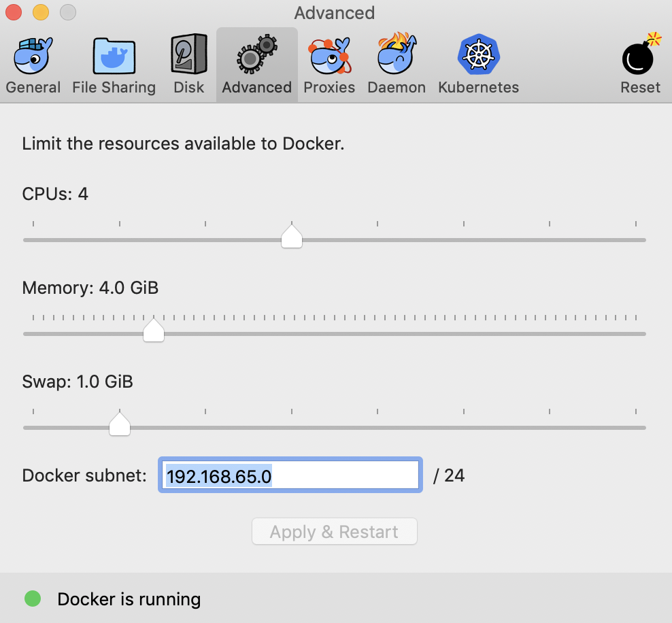Click the Memory slider handle
Screen dimensions: 672x623
click(154, 329)
